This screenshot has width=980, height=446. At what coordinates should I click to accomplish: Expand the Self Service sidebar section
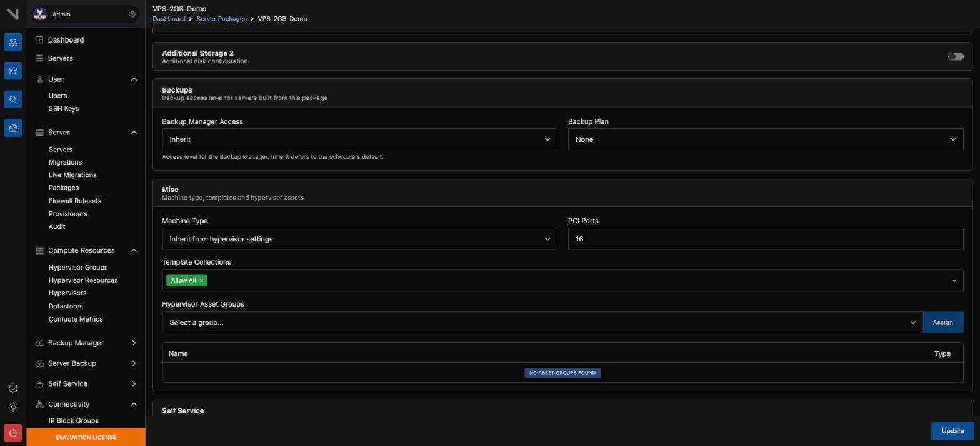click(x=134, y=384)
